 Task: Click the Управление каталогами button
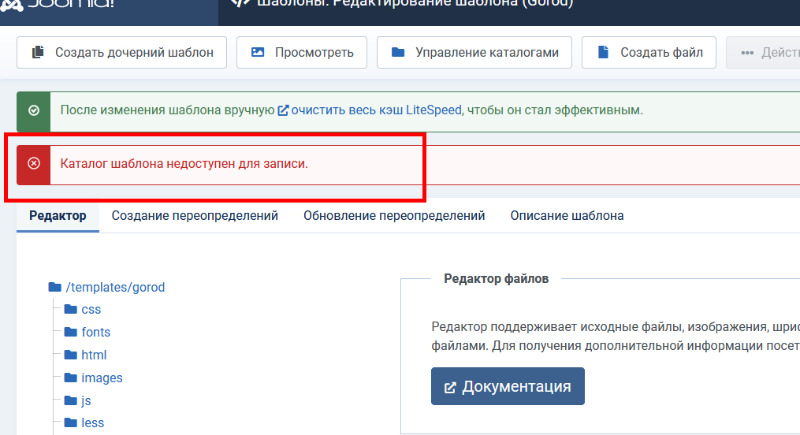click(474, 53)
